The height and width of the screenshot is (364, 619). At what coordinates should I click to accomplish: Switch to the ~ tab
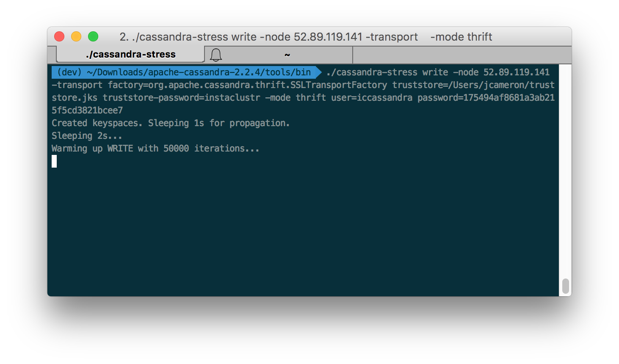click(x=287, y=55)
